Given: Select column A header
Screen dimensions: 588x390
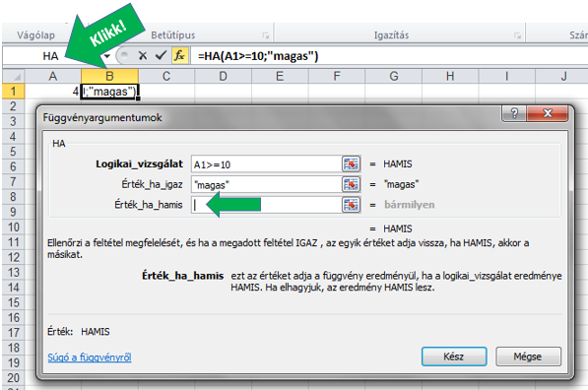Looking at the screenshot, I should pos(52,76).
